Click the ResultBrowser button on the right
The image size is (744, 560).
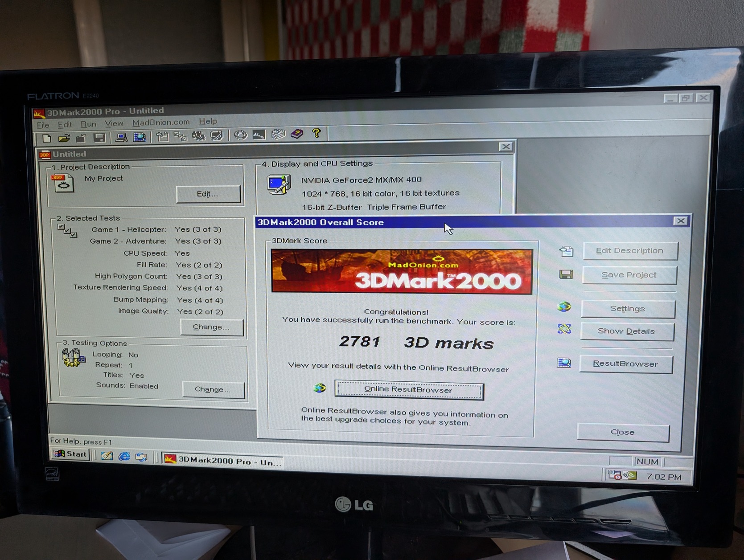(625, 364)
